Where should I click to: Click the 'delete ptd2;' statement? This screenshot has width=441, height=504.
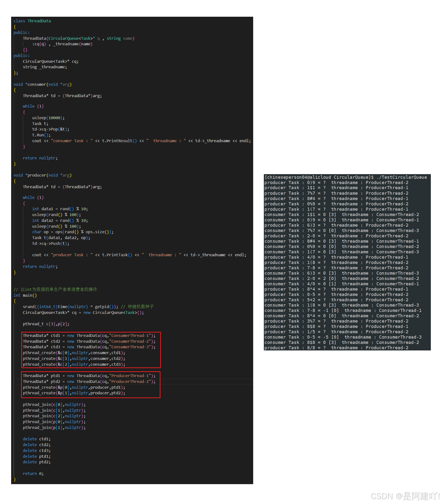[x=37, y=462]
